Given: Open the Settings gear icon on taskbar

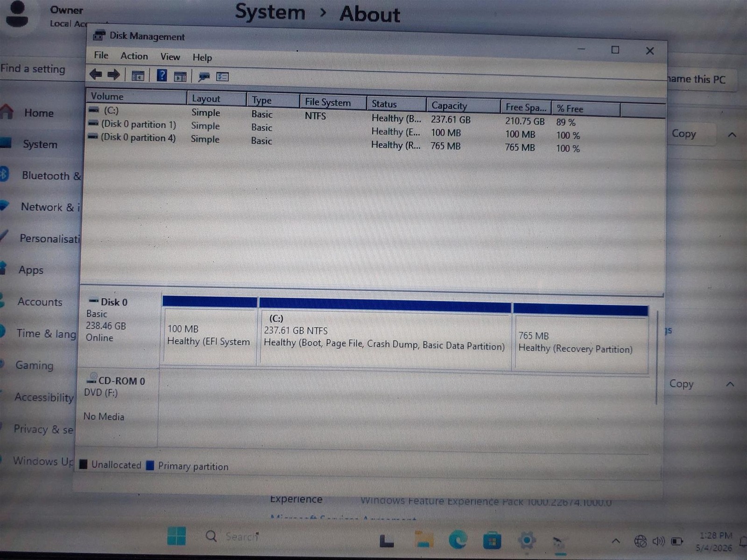Looking at the screenshot, I should (527, 541).
